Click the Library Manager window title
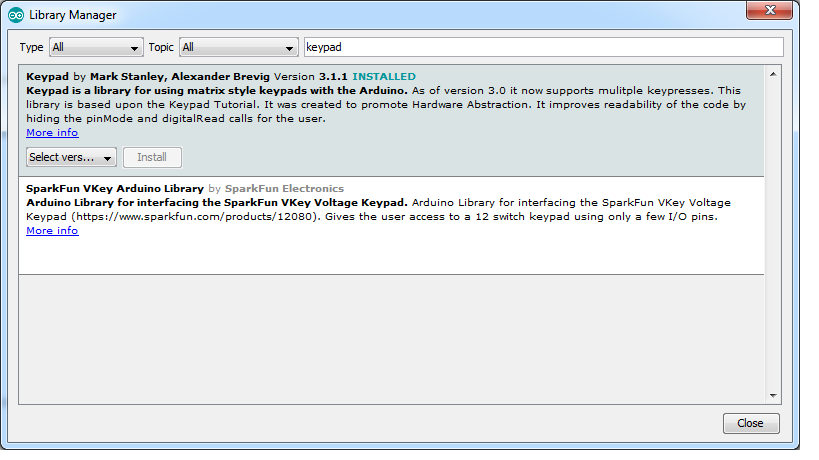Viewport: 819px width, 460px height. (73, 15)
